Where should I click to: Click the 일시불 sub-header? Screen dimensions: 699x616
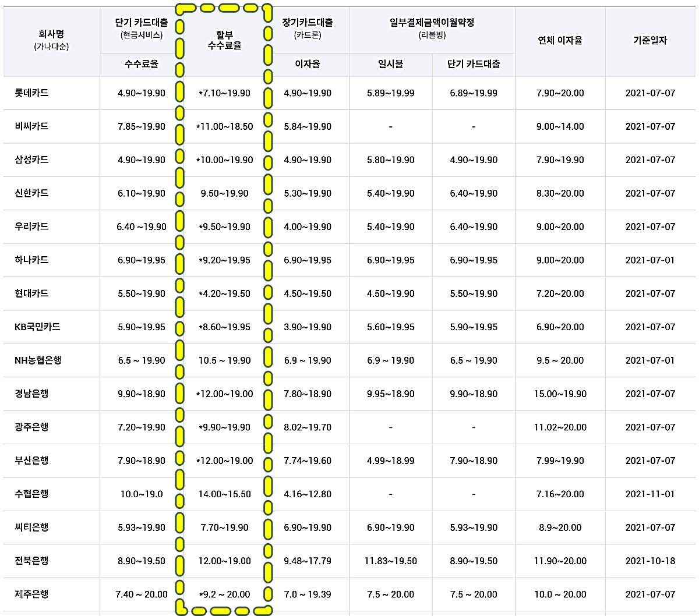coord(390,64)
